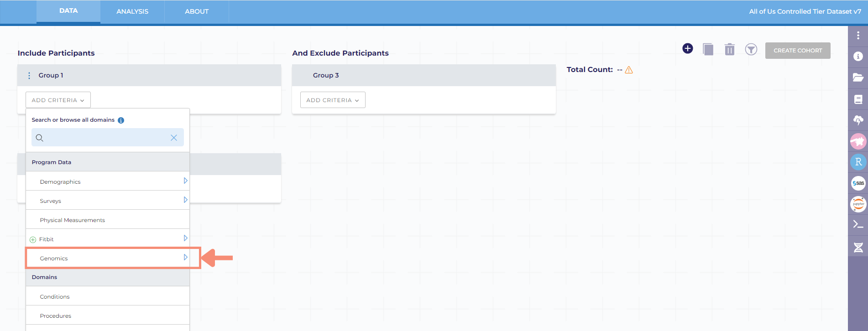This screenshot has height=331, width=868.
Task: Open the filter funnel icon
Action: (751, 49)
